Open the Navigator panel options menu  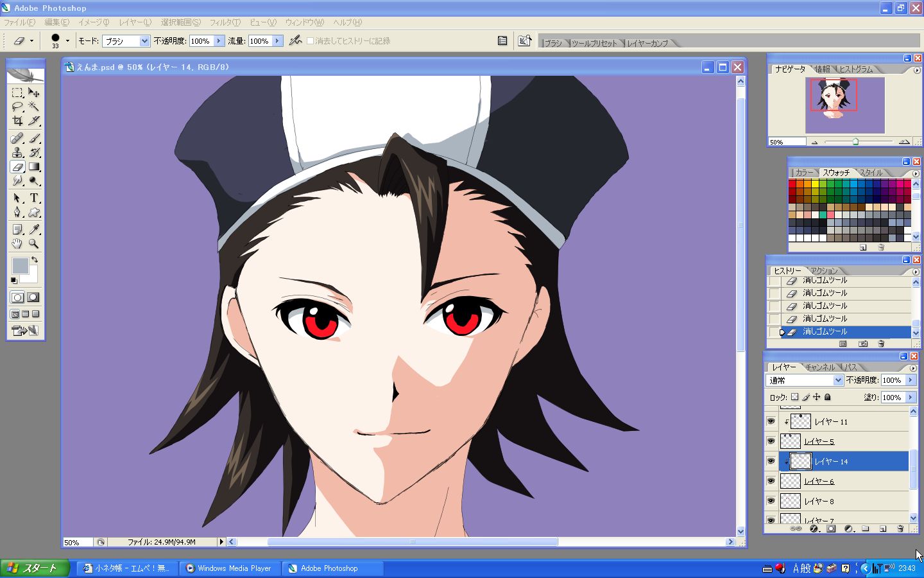click(916, 70)
